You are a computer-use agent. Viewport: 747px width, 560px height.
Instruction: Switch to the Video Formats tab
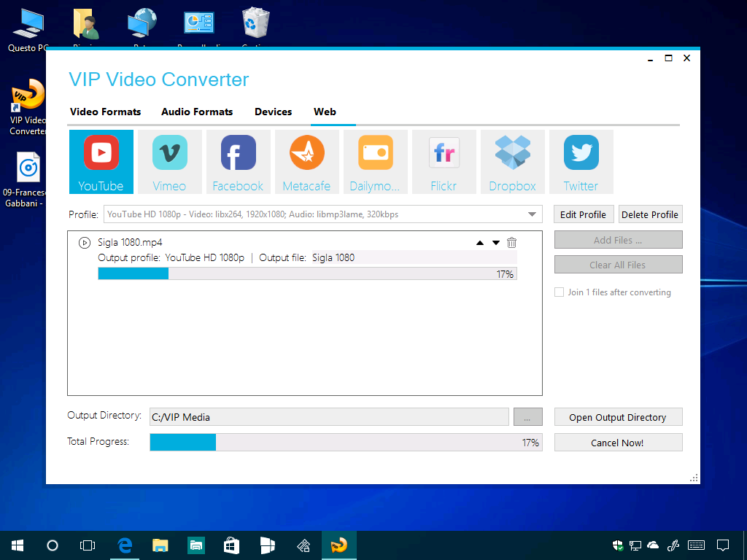(105, 112)
